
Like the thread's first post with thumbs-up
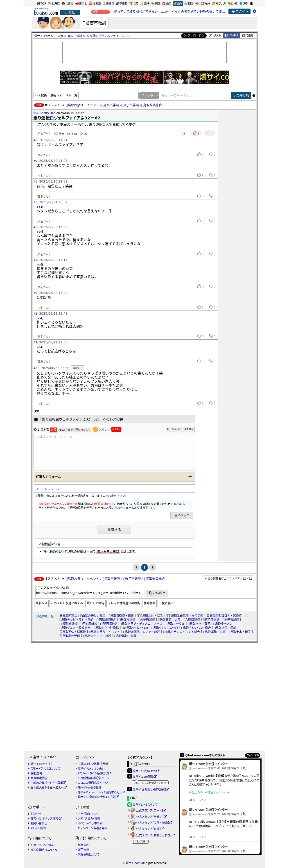(x=196, y=133)
